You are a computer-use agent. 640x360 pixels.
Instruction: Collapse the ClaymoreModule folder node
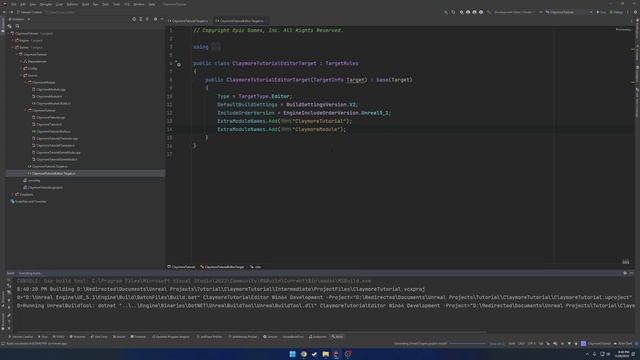tap(25, 82)
